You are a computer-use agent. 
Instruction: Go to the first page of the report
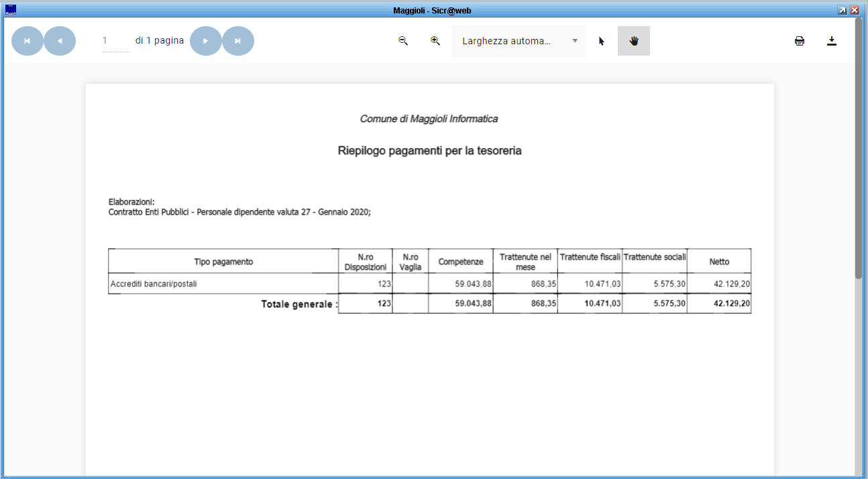28,41
